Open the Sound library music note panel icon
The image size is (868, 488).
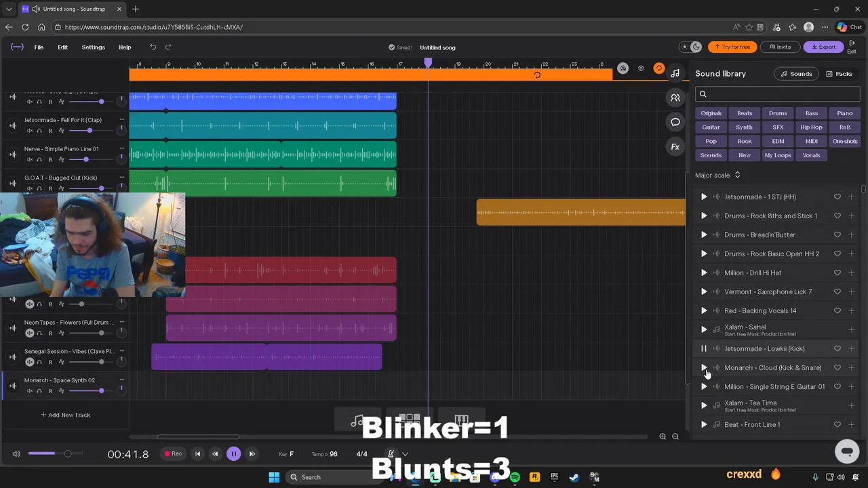pos(675,73)
